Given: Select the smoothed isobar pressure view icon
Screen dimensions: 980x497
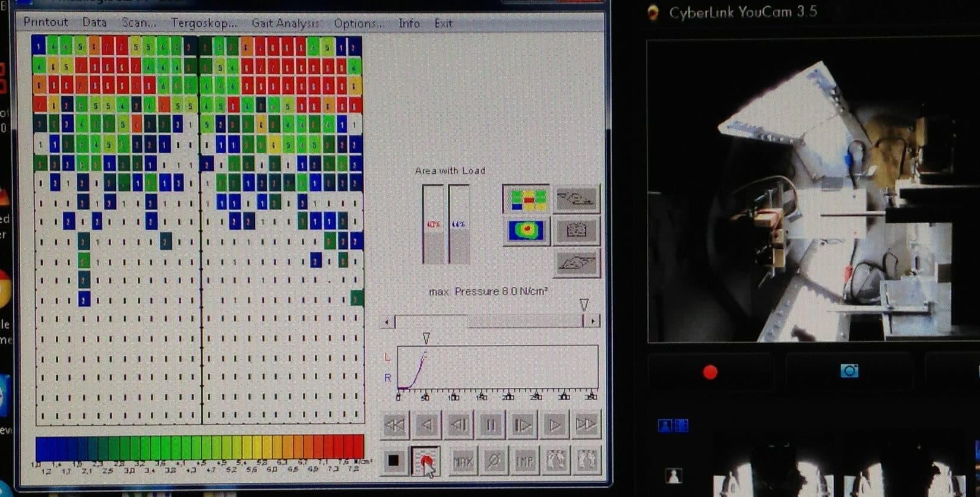Looking at the screenshot, I should pyautogui.click(x=526, y=230).
